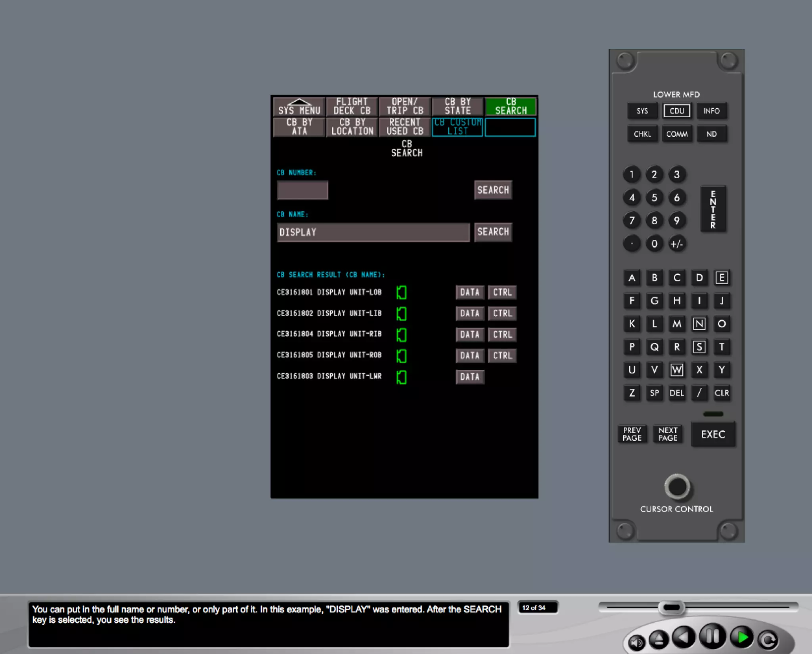Click the plus/minus key
The height and width of the screenshot is (654, 812).
coord(677,243)
